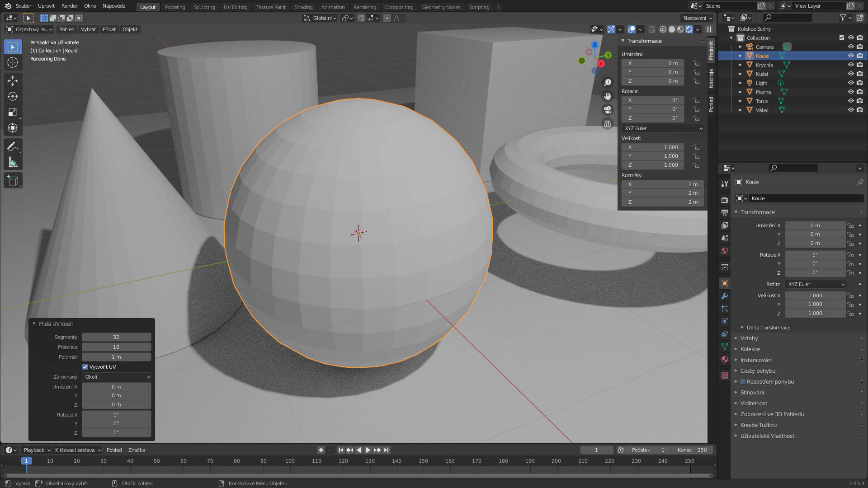Click the red X axis gizmo

pos(601,64)
